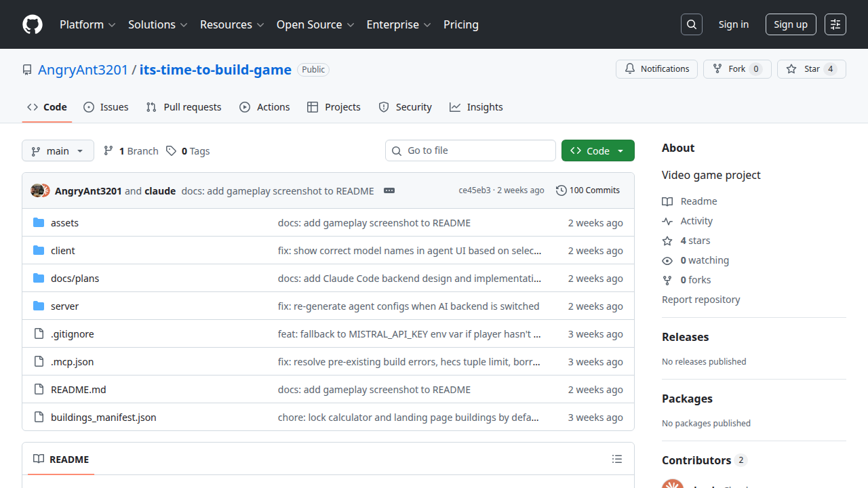The height and width of the screenshot is (488, 868).
Task: Click the README.md file icon
Action: point(39,390)
